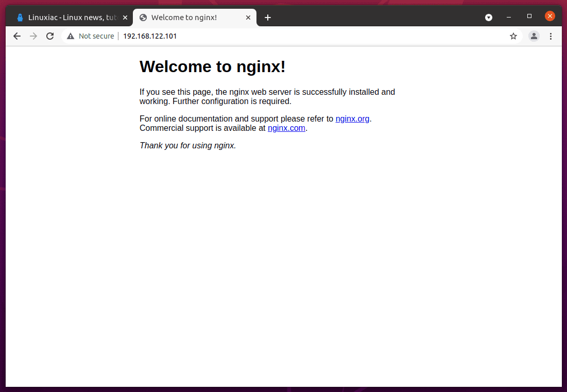The width and height of the screenshot is (567, 392).
Task: Open the nginx.com link
Action: (x=286, y=128)
